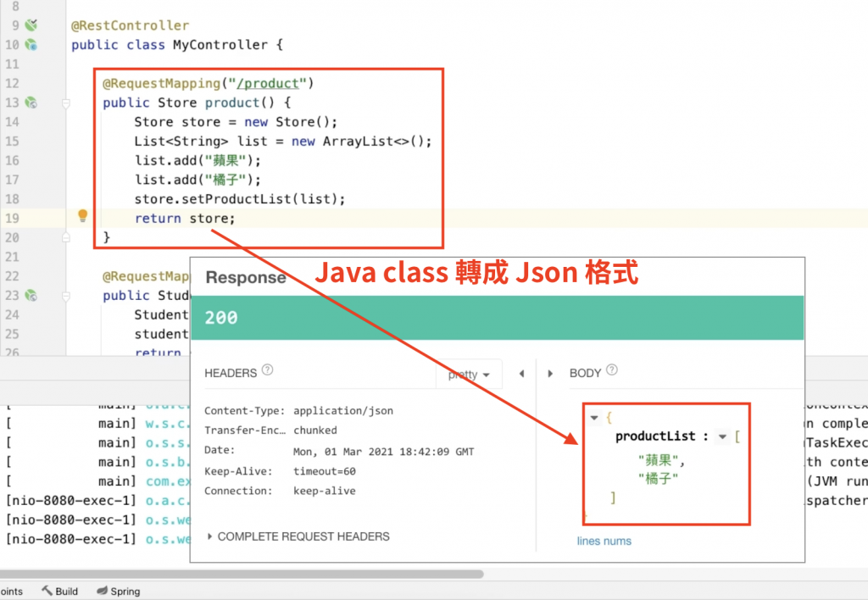The width and height of the screenshot is (868, 600).
Task: Click the yellow lightbulb intention icon
Action: [82, 215]
